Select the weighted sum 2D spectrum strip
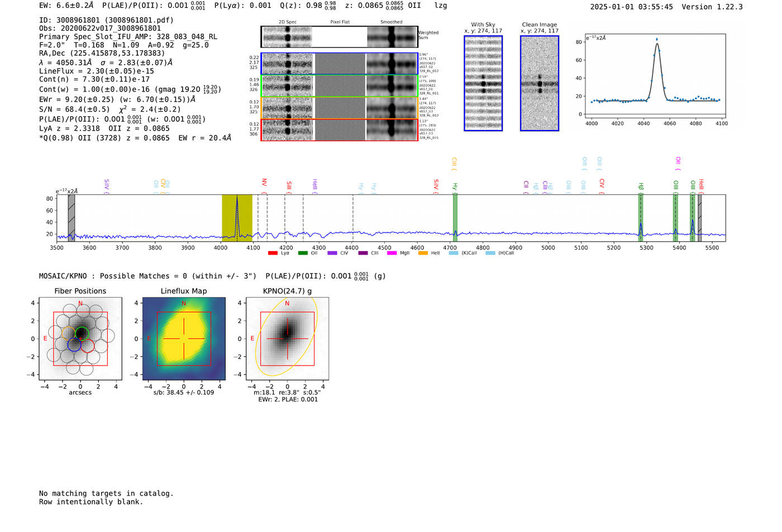The width and height of the screenshot is (782, 532). pyautogui.click(x=339, y=37)
